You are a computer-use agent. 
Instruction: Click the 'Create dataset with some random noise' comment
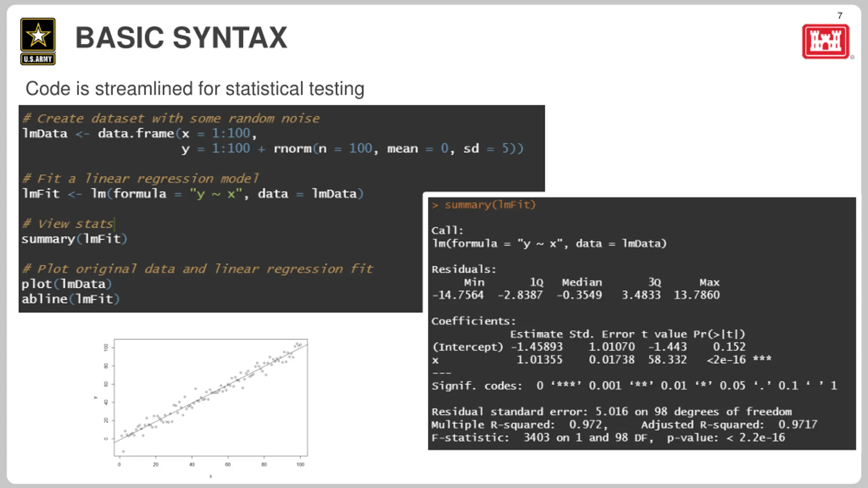[x=171, y=119]
